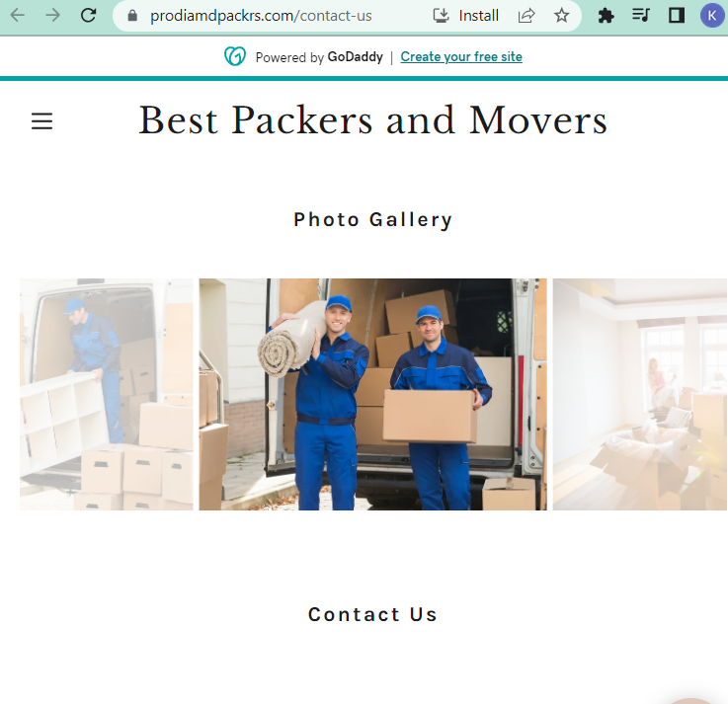Select the center photo of two movers
Screen dimensions: 728x704
click(x=372, y=394)
